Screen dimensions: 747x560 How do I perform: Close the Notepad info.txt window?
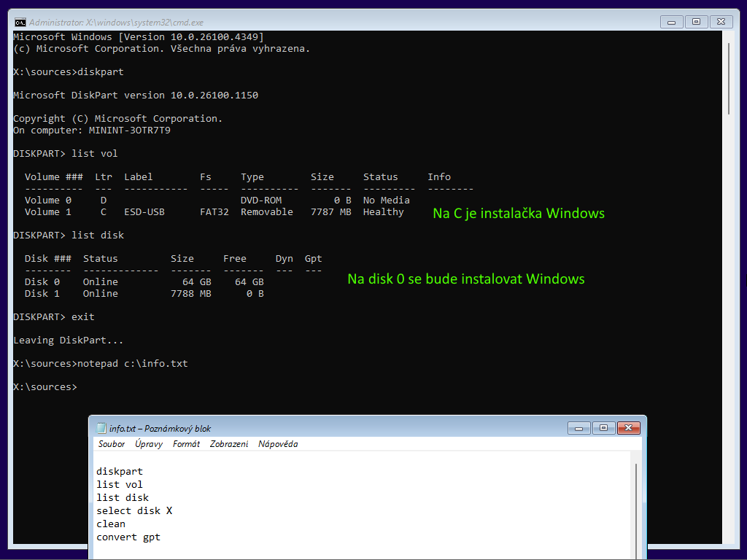pos(628,428)
